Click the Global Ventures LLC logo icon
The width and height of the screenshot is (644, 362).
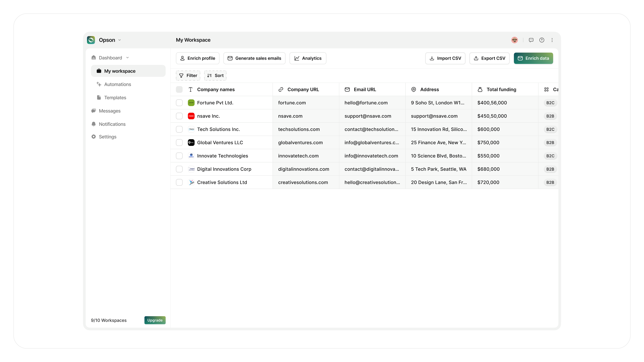[x=191, y=142]
